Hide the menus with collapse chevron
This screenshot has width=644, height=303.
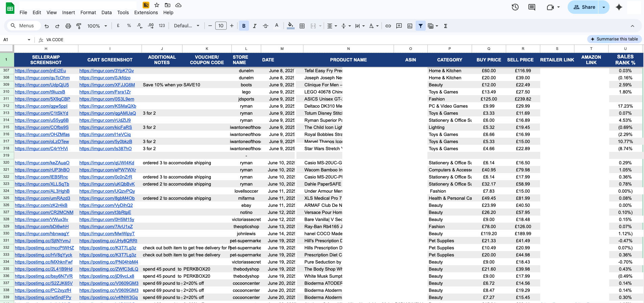tap(633, 26)
